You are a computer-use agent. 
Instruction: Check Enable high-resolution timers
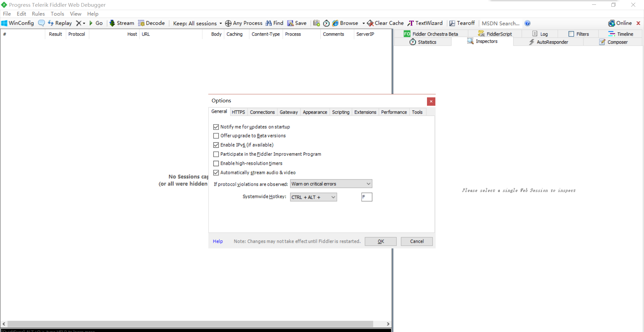tap(216, 163)
